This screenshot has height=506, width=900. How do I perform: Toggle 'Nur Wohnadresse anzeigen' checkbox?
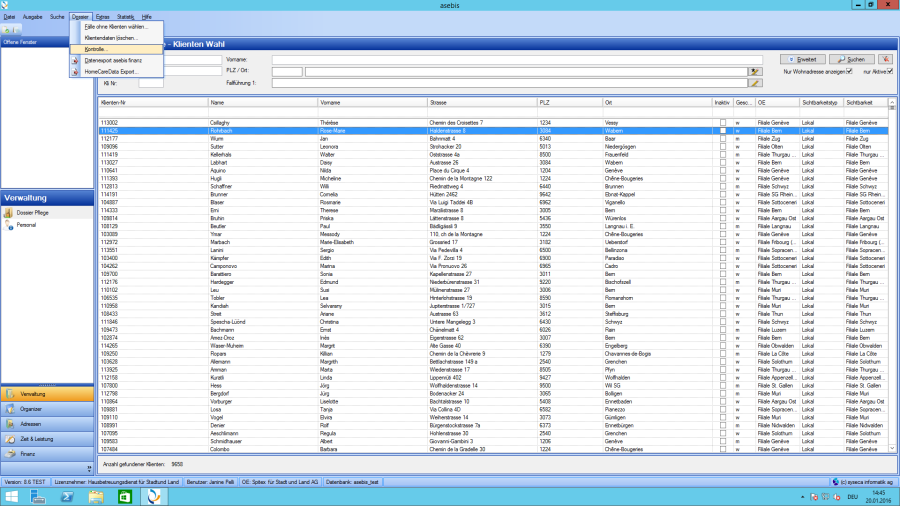pos(849,71)
